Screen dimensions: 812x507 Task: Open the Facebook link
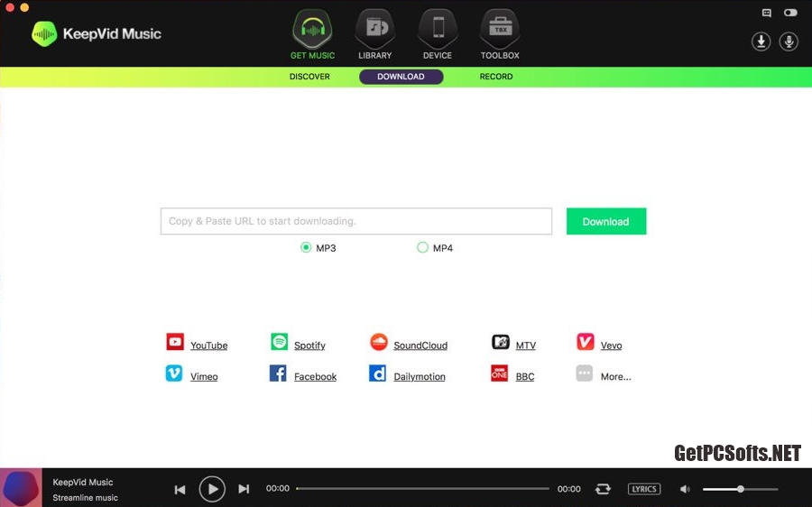point(316,376)
